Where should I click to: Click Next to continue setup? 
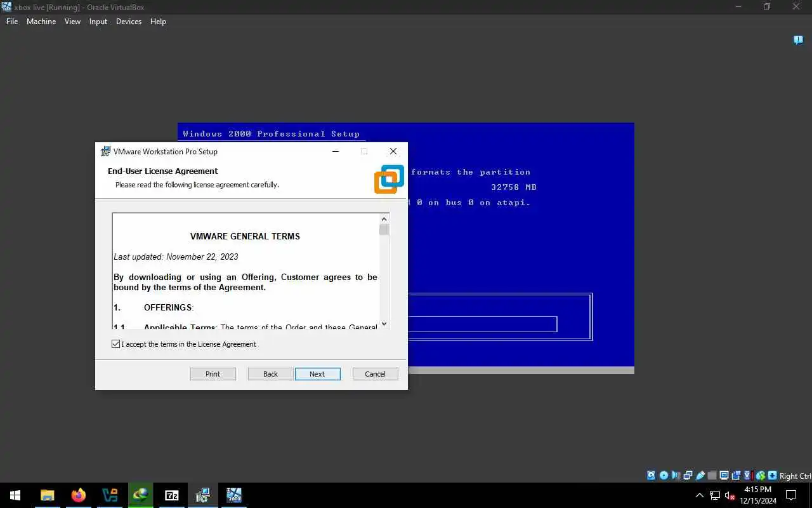tap(318, 374)
